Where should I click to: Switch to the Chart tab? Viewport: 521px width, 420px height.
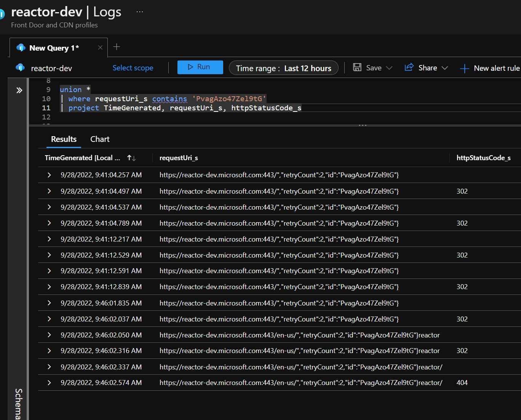pyautogui.click(x=100, y=139)
